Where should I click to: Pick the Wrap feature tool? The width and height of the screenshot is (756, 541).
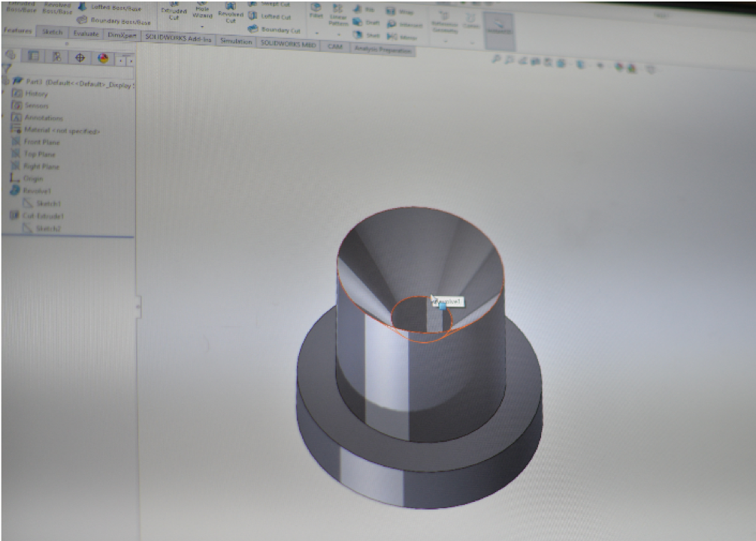pos(401,11)
